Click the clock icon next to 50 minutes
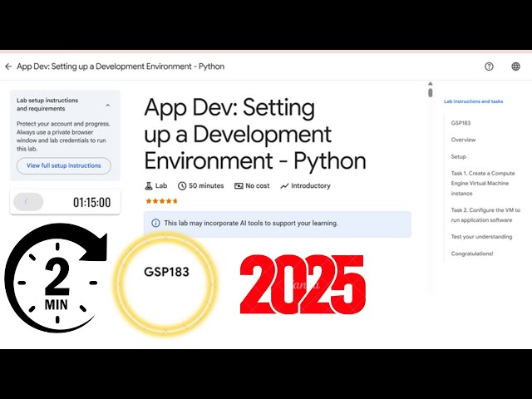The image size is (532, 399). pyautogui.click(x=182, y=186)
